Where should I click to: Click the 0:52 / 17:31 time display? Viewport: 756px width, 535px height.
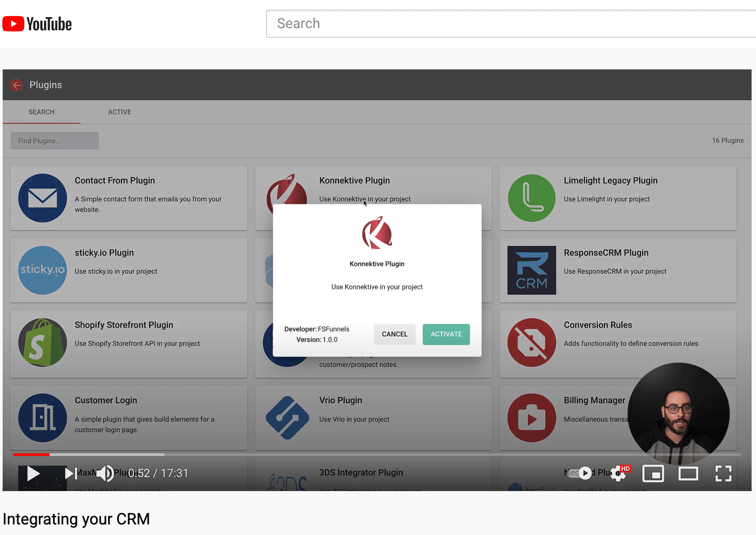click(x=158, y=473)
